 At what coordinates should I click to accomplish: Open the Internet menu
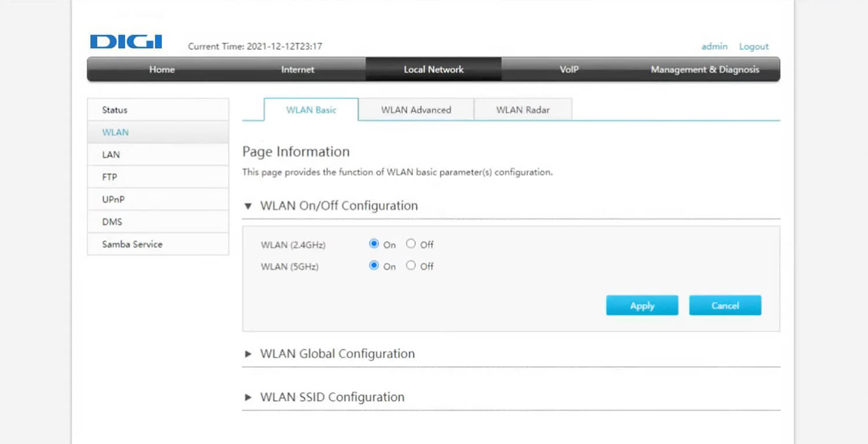297,69
